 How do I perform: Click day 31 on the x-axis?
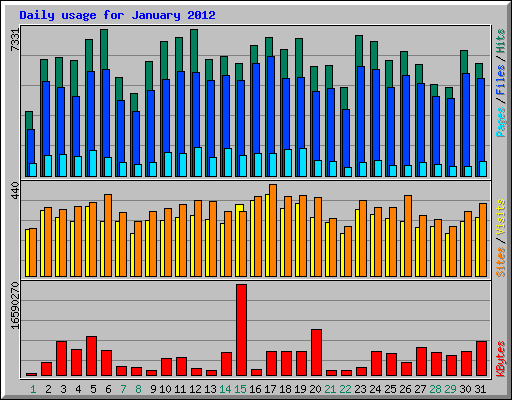pyautogui.click(x=480, y=389)
